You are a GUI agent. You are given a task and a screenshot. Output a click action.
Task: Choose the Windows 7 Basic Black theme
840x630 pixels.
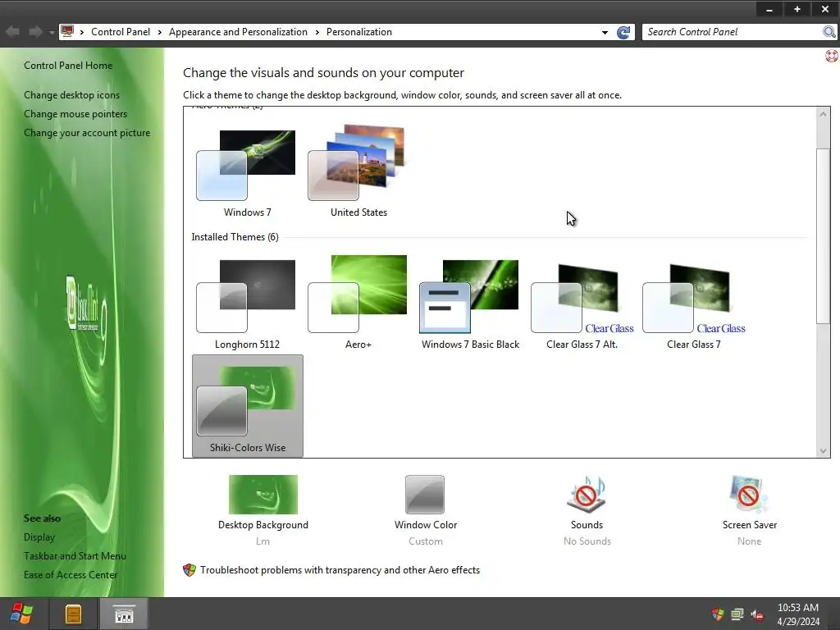tap(470, 304)
